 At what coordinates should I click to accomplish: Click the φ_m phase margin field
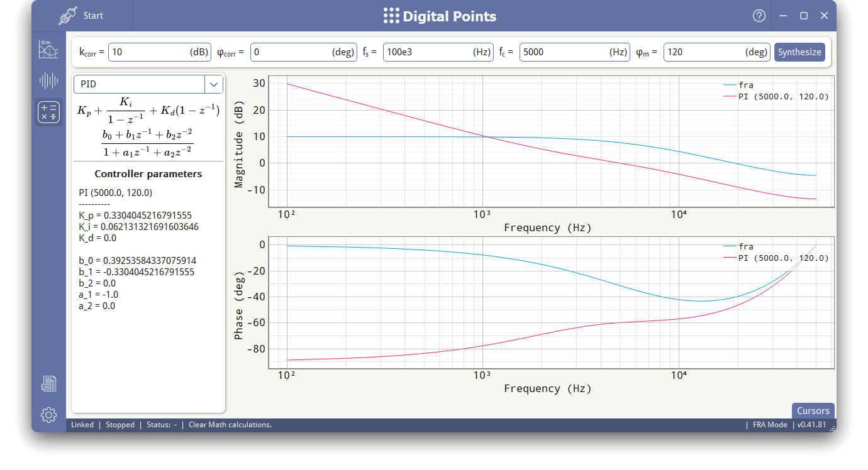(716, 52)
